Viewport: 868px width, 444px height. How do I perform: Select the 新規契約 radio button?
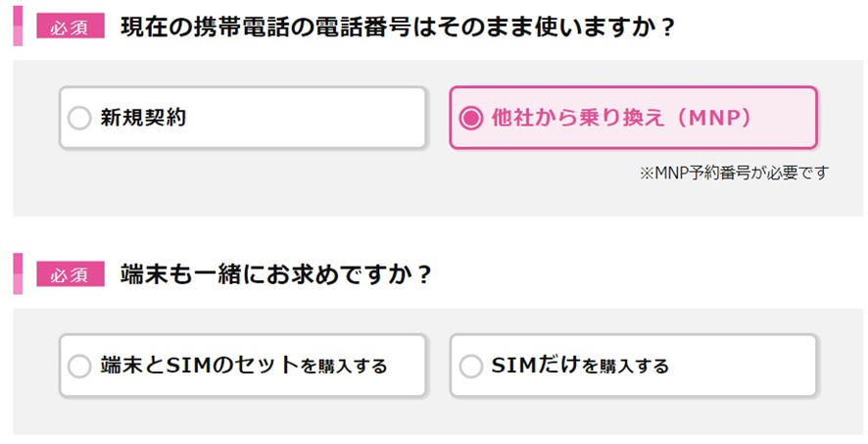pos(79,119)
